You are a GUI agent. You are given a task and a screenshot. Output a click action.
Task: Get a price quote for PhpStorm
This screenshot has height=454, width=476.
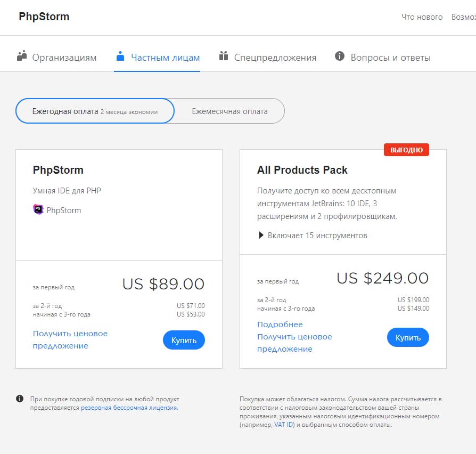[x=70, y=339]
